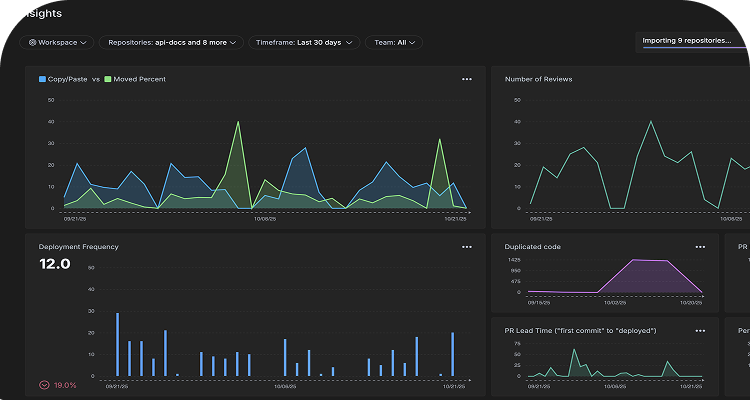Click the Number of Reviews chart title
The image size is (750, 400).
point(538,79)
